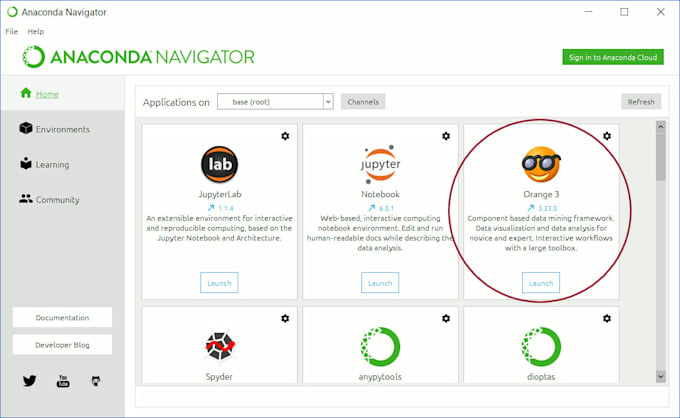Click scrollbar down arrow
This screenshot has width=680, height=418.
pos(660,376)
